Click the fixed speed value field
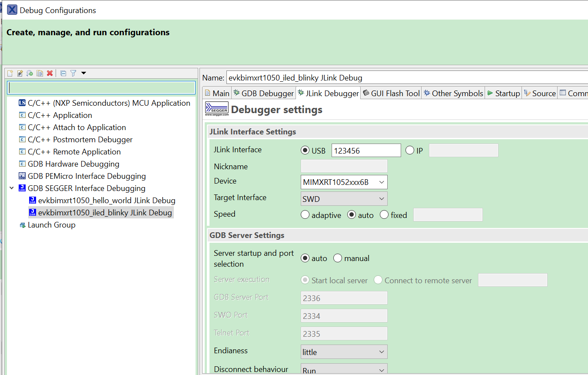The image size is (588, 375). click(x=448, y=215)
